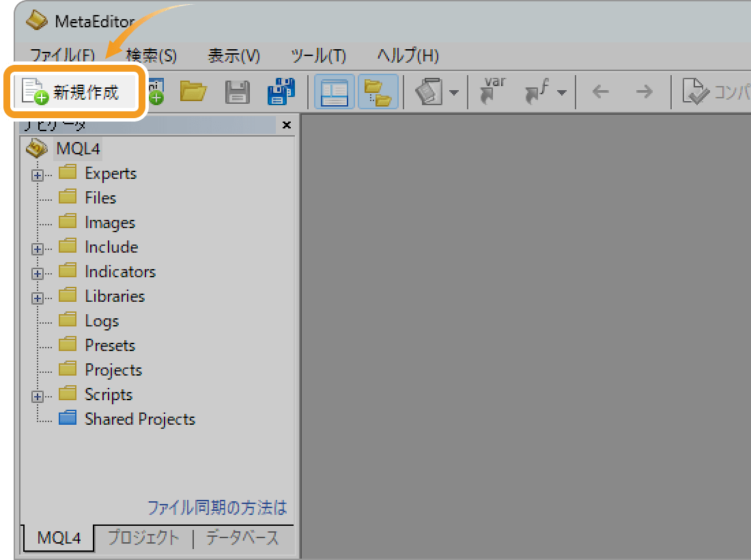
Task: Open the ツール(T) menu
Action: 319,55
